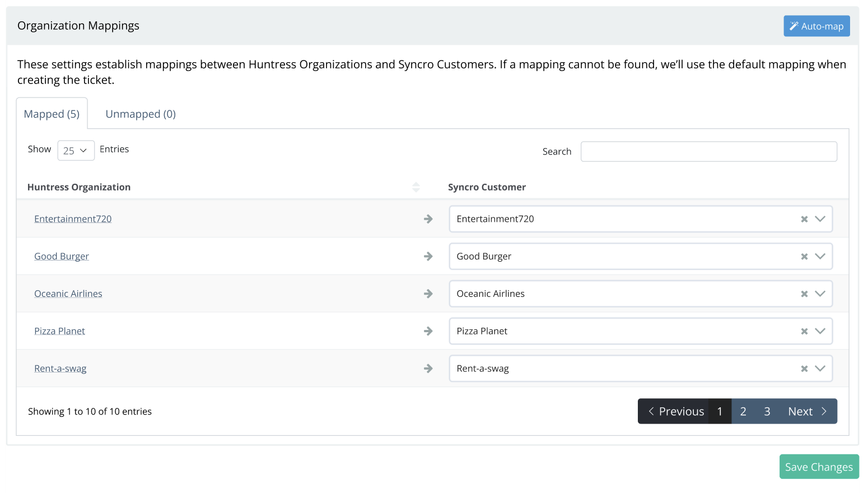Click the arrow icon in Pizza Planet row

click(x=428, y=332)
